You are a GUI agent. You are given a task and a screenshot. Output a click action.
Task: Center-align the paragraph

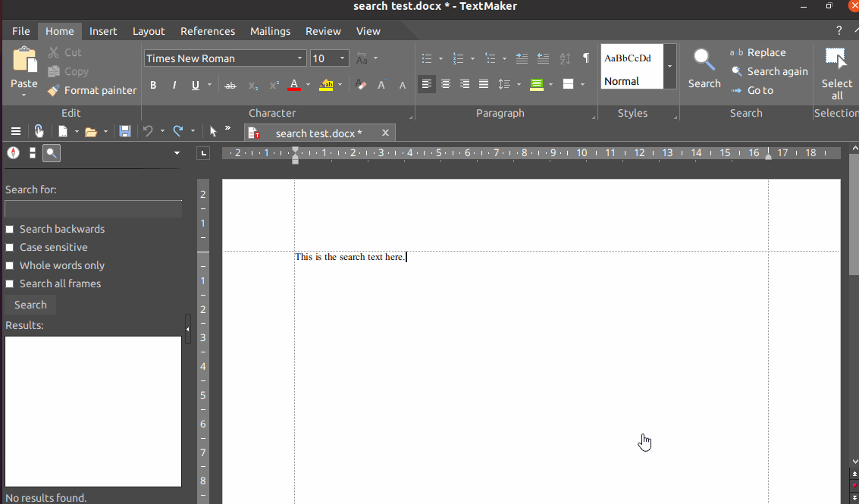(x=446, y=84)
